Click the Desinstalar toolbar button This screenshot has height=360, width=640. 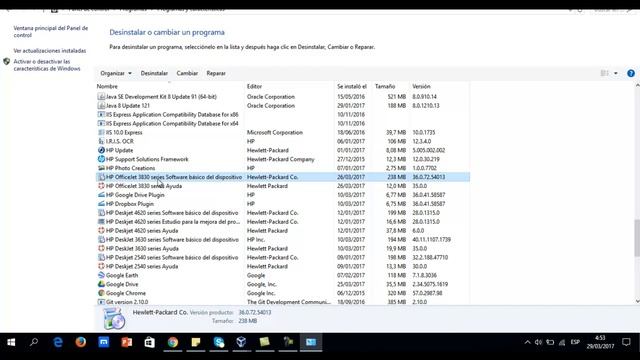154,73
